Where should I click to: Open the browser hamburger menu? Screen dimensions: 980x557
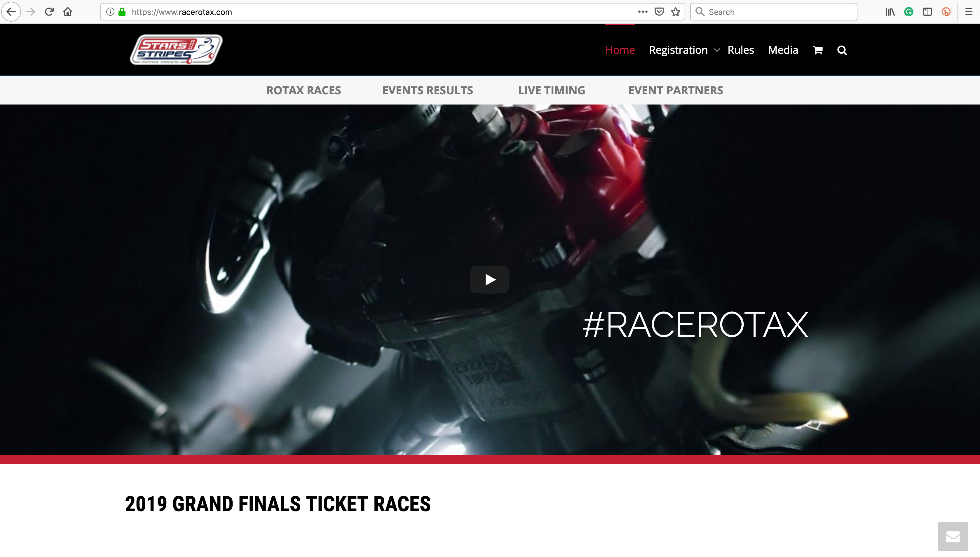click(x=969, y=12)
